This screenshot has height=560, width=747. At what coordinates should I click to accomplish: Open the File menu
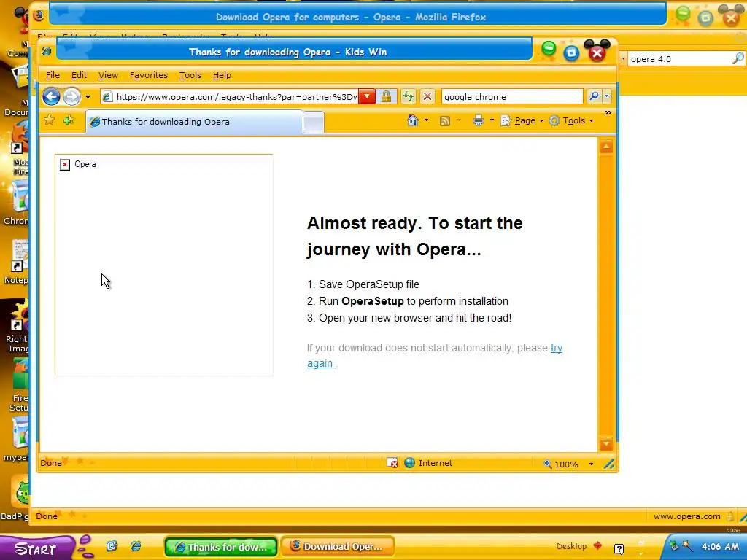[x=53, y=75]
